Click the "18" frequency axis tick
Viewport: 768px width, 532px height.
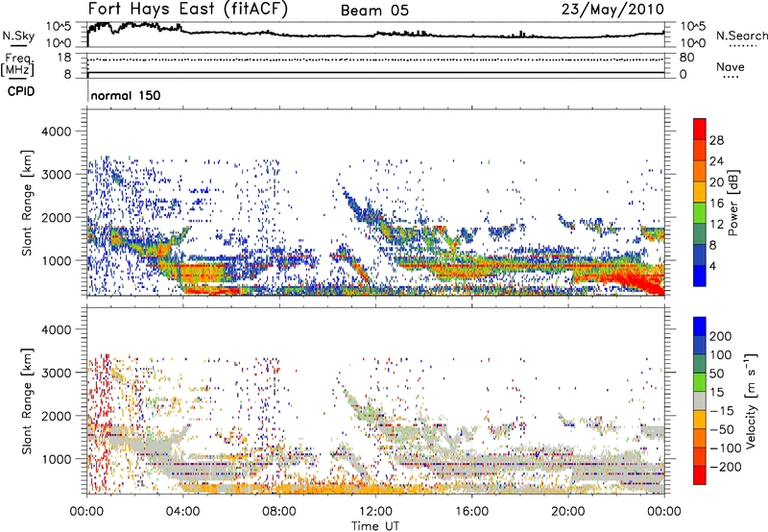click(64, 58)
